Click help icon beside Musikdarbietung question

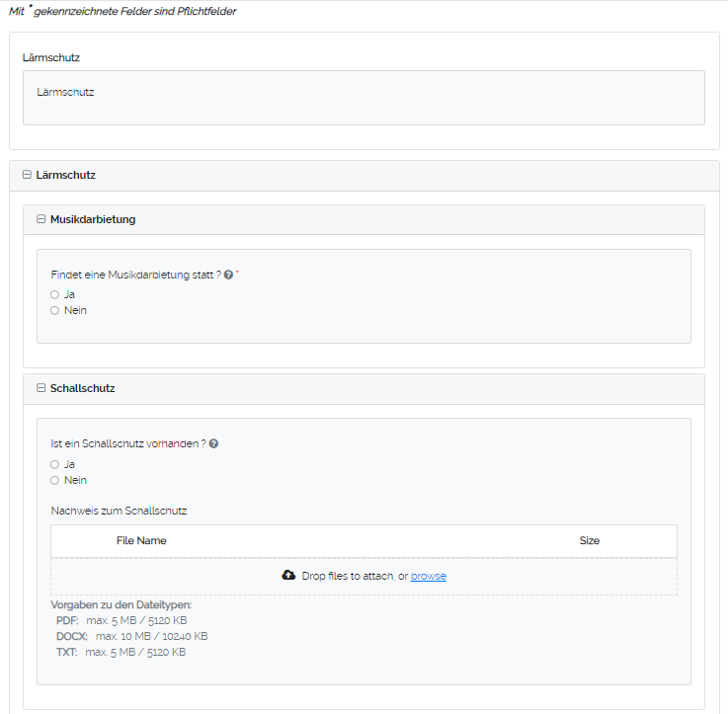228,275
